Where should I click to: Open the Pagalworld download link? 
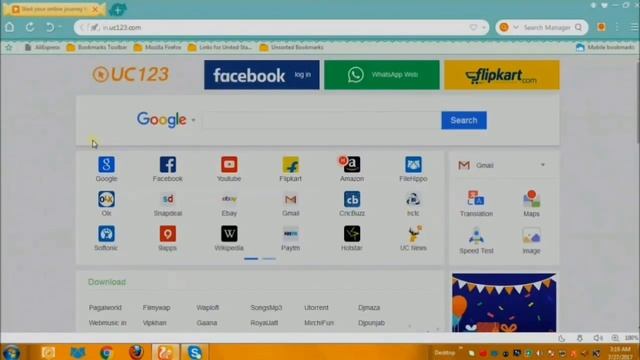point(105,308)
